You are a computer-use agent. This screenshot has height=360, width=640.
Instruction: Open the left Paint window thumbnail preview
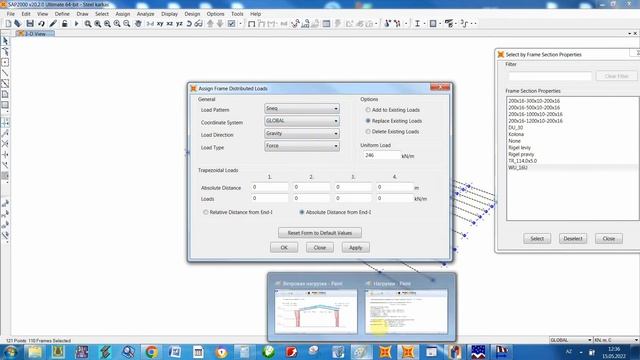click(316, 311)
